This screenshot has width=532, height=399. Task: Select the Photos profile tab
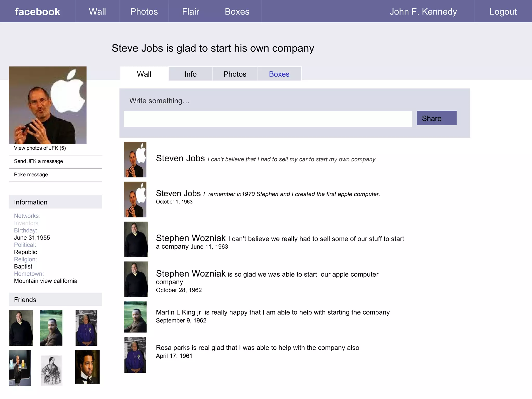[235, 74]
